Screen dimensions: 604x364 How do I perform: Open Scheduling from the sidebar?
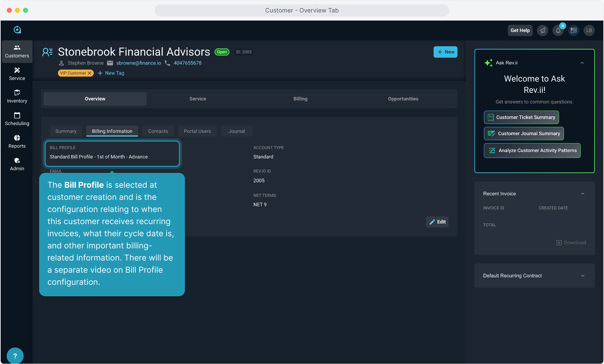pos(17,119)
